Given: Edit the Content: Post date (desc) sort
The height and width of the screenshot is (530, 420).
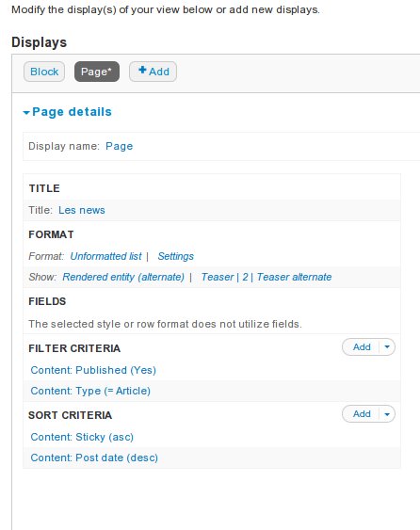Looking at the screenshot, I should coord(94,458).
